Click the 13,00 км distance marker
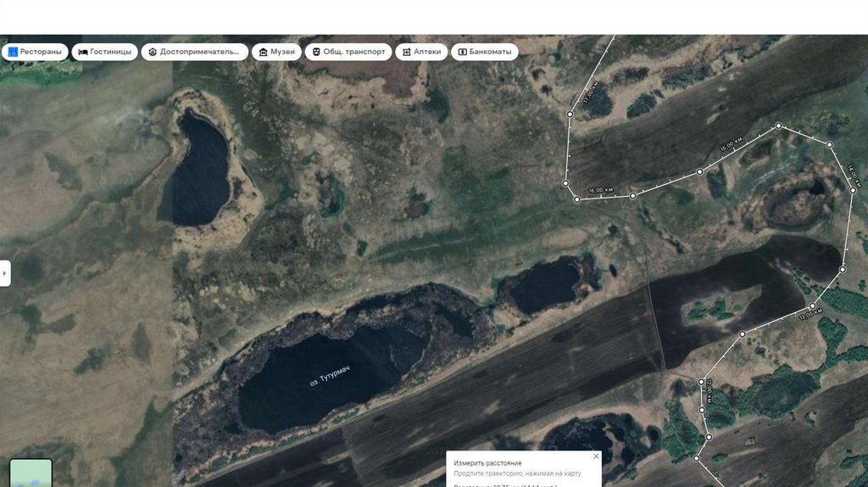The height and width of the screenshot is (487, 868). [x=811, y=314]
